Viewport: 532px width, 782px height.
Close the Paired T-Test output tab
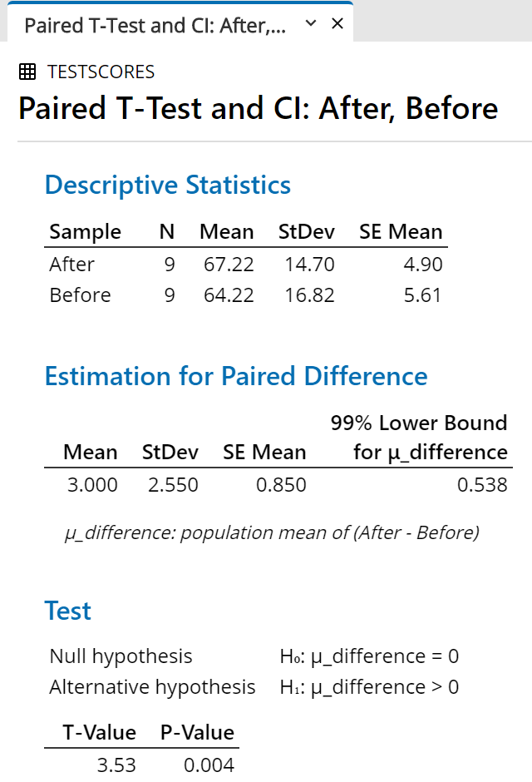click(337, 23)
